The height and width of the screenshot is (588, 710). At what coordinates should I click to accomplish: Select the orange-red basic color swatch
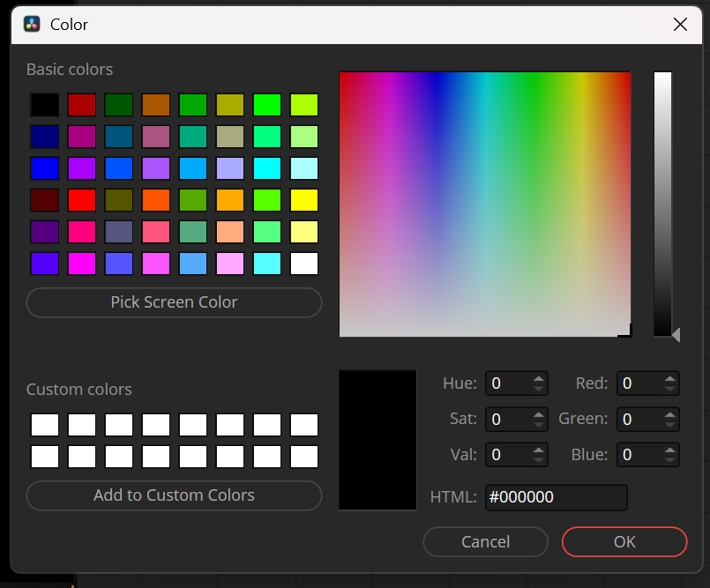pos(156,200)
